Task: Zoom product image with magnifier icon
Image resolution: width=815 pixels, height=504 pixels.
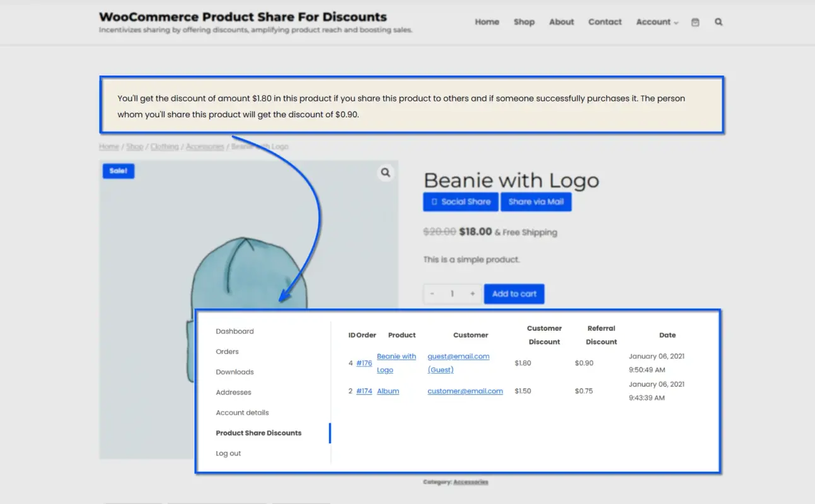Action: click(386, 173)
